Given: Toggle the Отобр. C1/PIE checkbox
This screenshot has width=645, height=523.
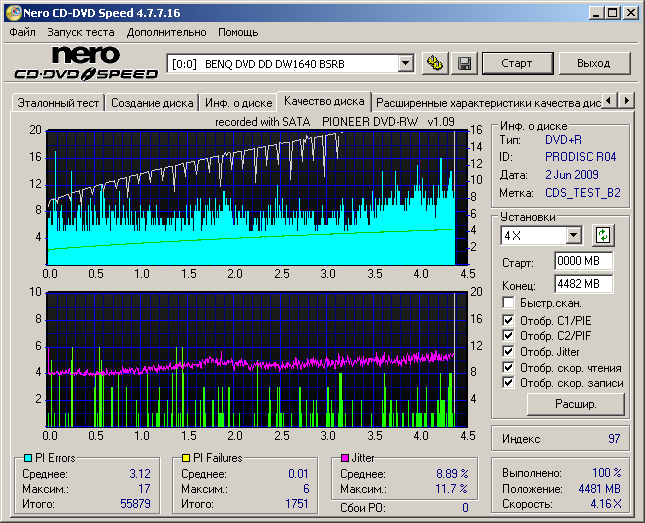Looking at the screenshot, I should click(509, 319).
